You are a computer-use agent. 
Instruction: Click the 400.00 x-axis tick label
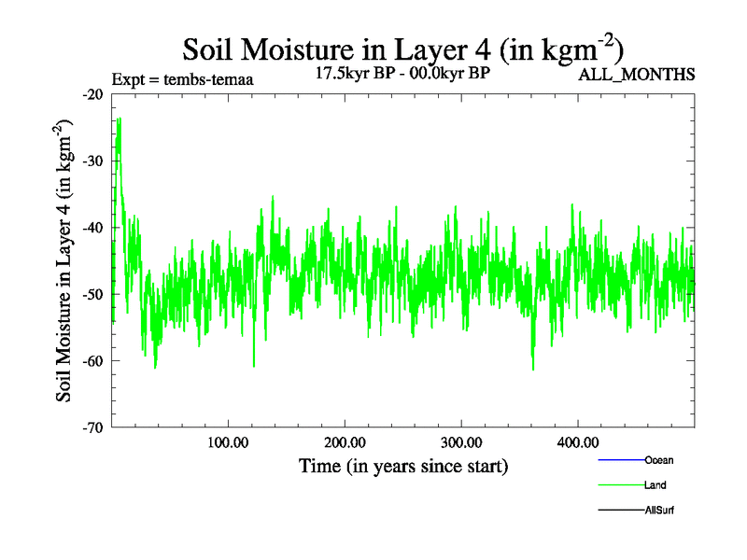click(x=578, y=441)
